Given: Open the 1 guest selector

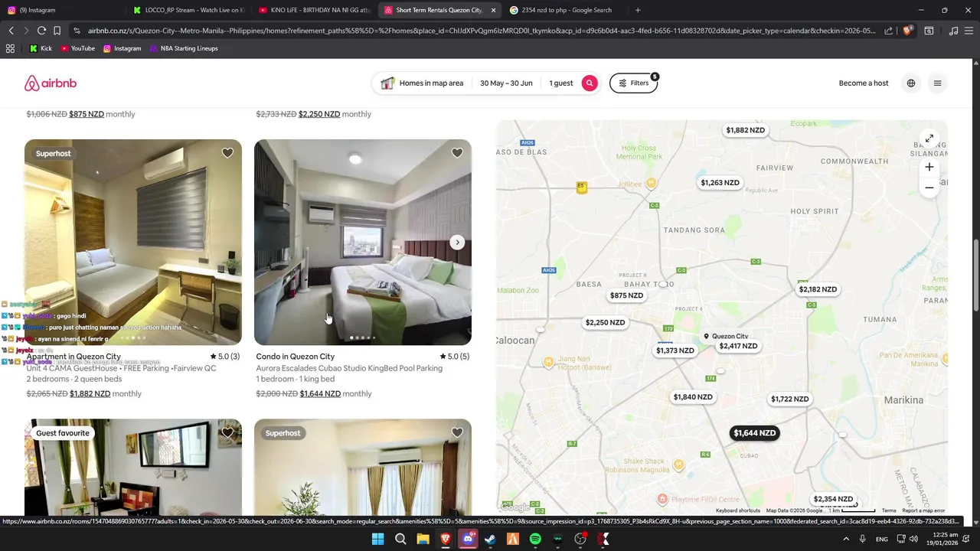Looking at the screenshot, I should point(560,83).
